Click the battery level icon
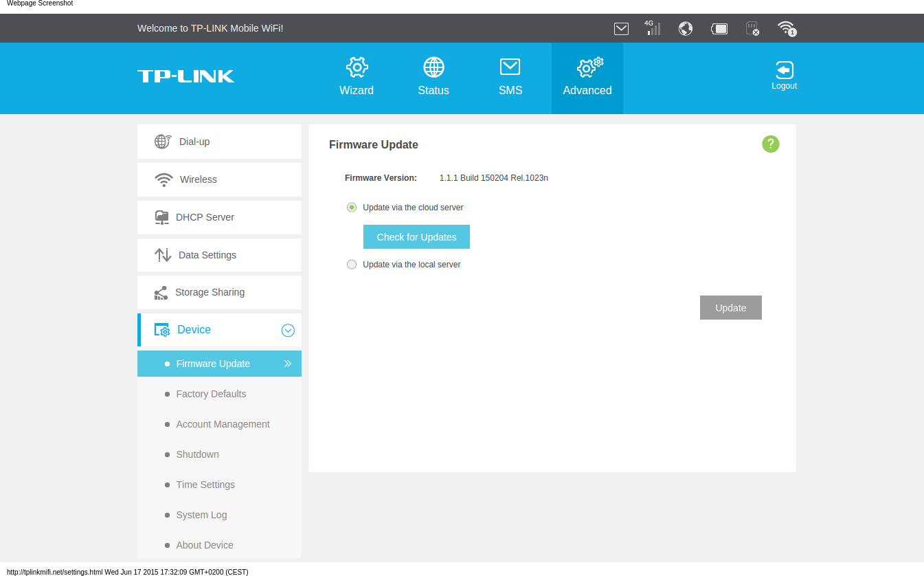The image size is (924, 576). click(x=719, y=28)
